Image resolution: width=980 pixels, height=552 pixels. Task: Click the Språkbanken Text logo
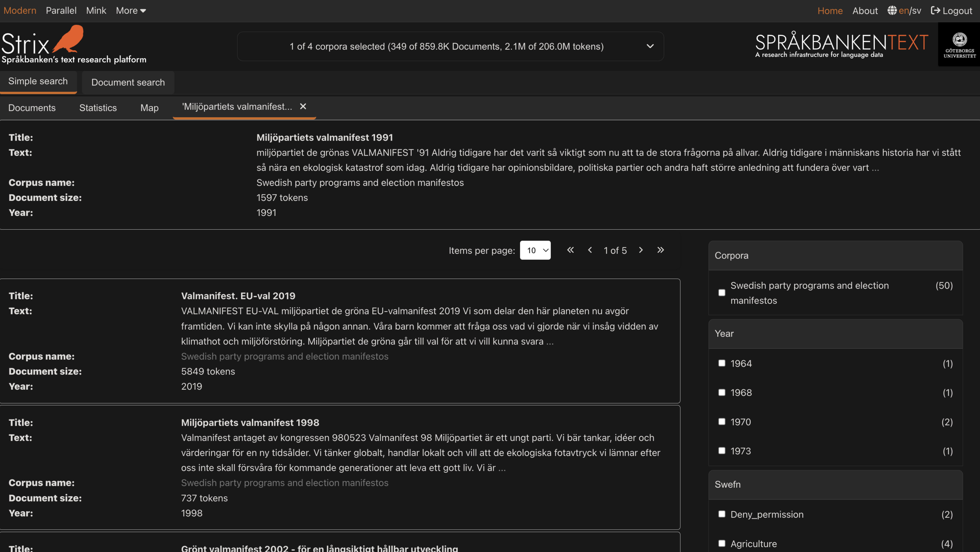pyautogui.click(x=842, y=45)
